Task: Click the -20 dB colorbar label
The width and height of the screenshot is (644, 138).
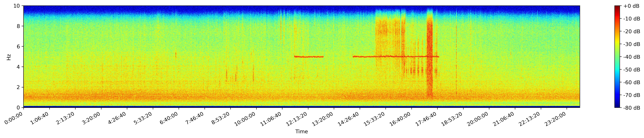Action: click(x=632, y=32)
